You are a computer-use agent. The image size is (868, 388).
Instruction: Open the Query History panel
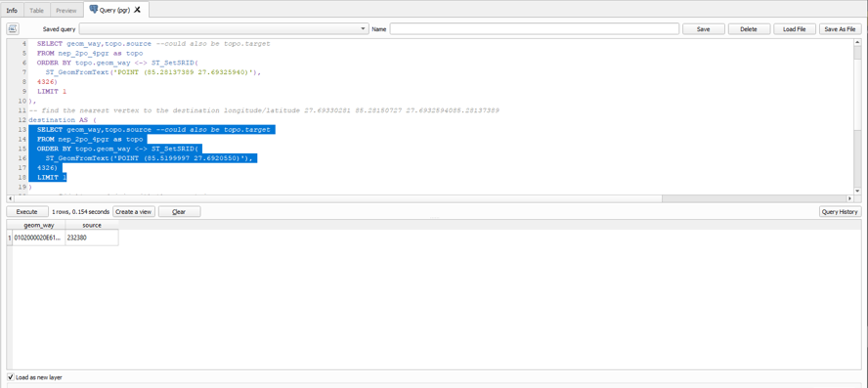(841, 211)
